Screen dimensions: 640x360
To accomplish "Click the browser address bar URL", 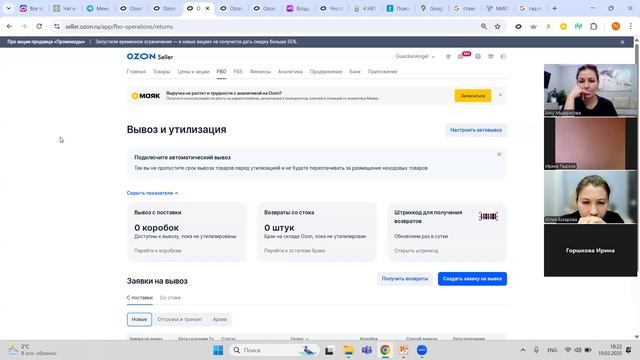I will click(119, 27).
